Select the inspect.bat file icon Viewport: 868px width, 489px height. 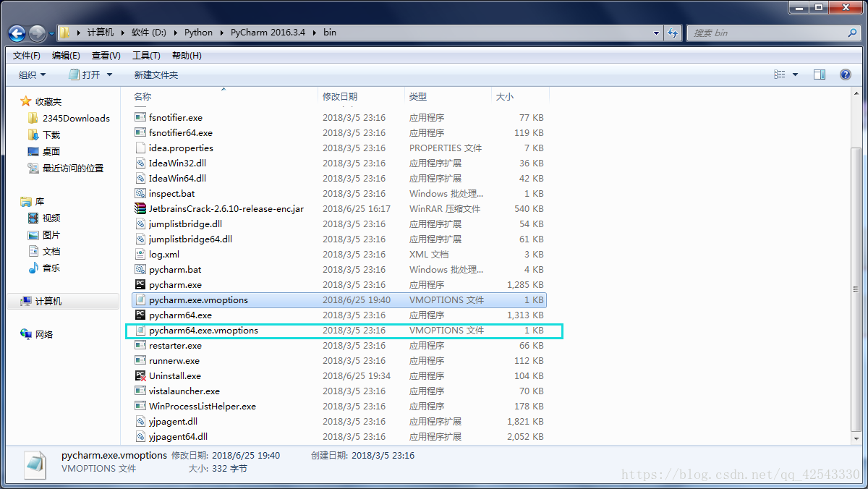click(140, 193)
